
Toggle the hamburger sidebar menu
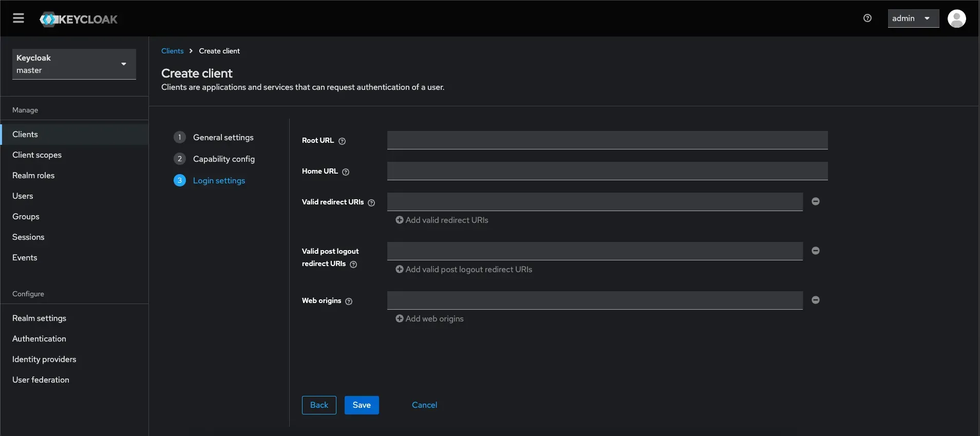pyautogui.click(x=18, y=18)
